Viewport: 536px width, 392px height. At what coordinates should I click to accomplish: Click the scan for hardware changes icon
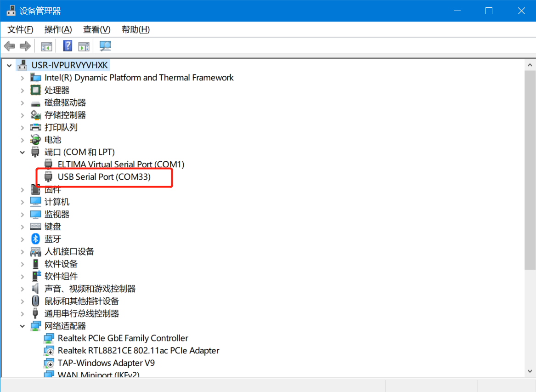tap(105, 46)
